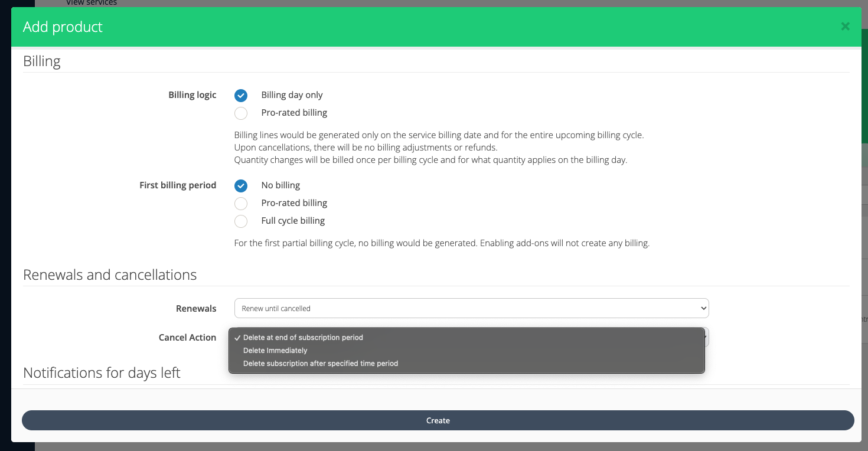Click the Renewals and cancellations heading

pyautogui.click(x=110, y=275)
